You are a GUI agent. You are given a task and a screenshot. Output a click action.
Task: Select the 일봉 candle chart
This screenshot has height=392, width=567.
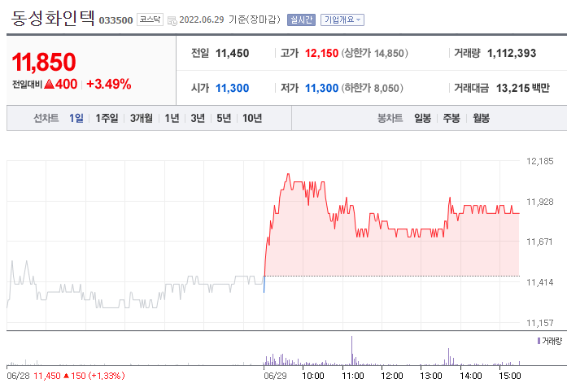tap(422, 118)
